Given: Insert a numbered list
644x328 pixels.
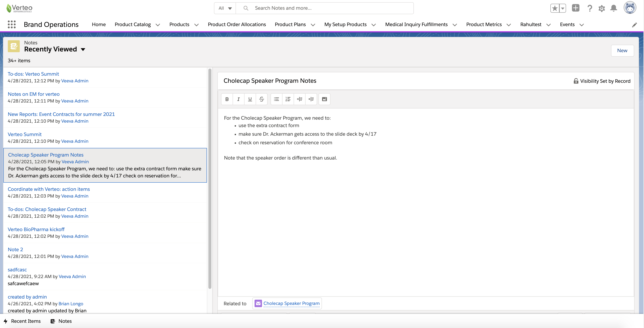Looking at the screenshot, I should point(288,99).
